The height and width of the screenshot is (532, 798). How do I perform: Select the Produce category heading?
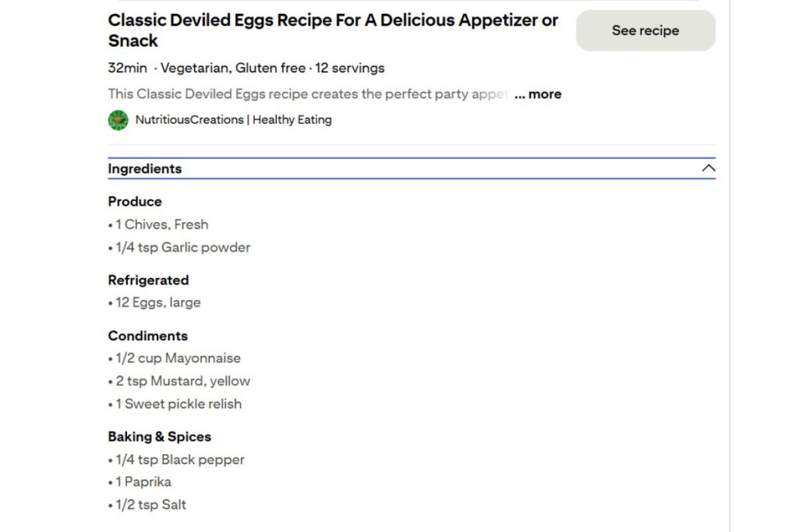point(135,201)
